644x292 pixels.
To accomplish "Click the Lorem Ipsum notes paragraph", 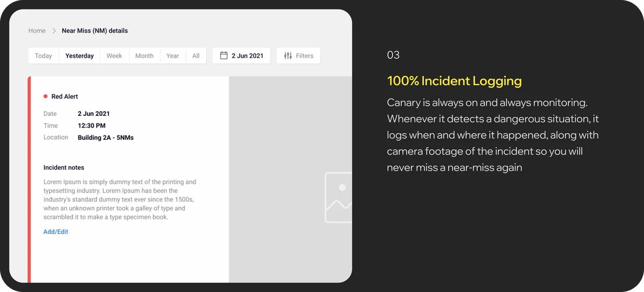I will [x=120, y=200].
